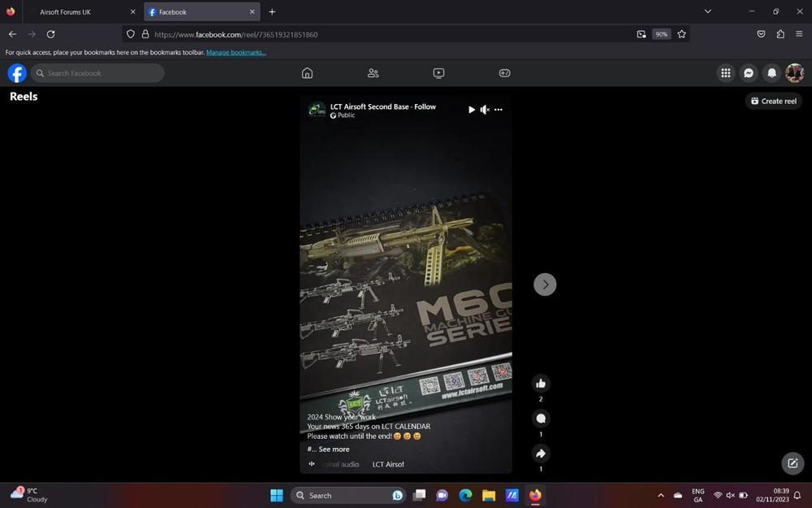Bookmark this page with the star icon
This screenshot has height=508, width=812.
point(681,34)
